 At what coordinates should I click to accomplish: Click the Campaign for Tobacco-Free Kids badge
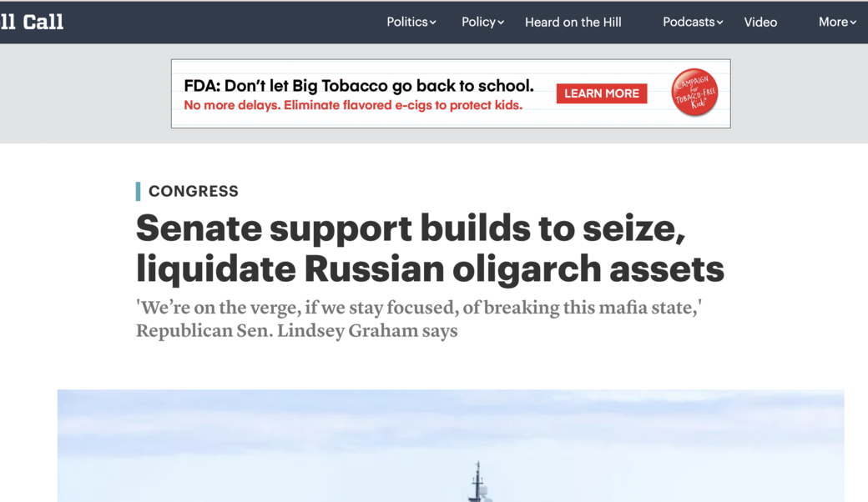click(x=694, y=93)
